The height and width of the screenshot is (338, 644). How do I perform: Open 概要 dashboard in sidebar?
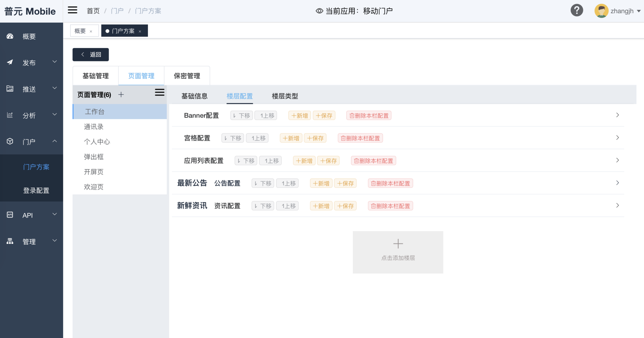[x=29, y=36]
